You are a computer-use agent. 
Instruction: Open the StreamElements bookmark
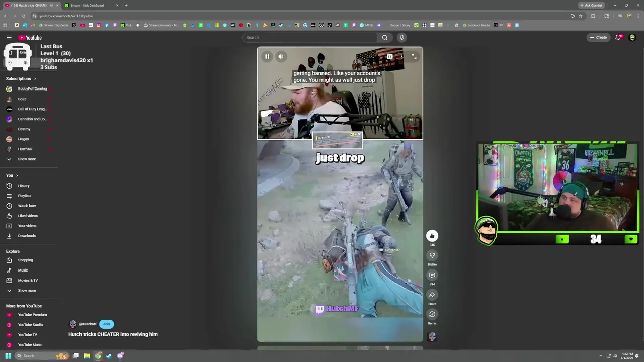tap(161, 25)
